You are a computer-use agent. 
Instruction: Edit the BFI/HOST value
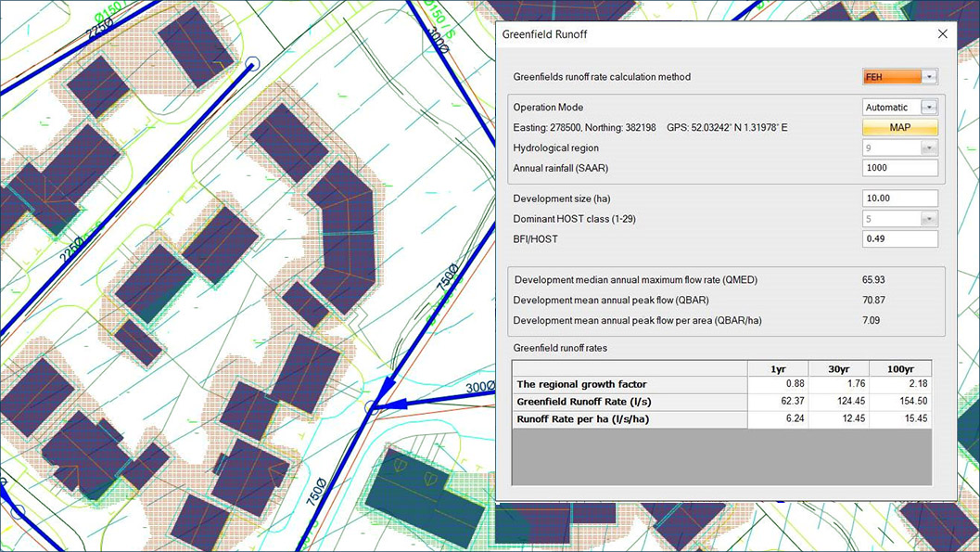899,238
